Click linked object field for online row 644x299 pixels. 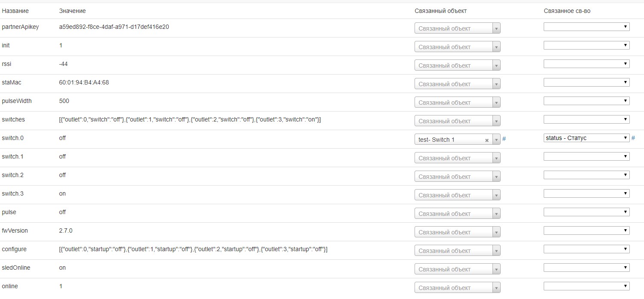tap(454, 288)
